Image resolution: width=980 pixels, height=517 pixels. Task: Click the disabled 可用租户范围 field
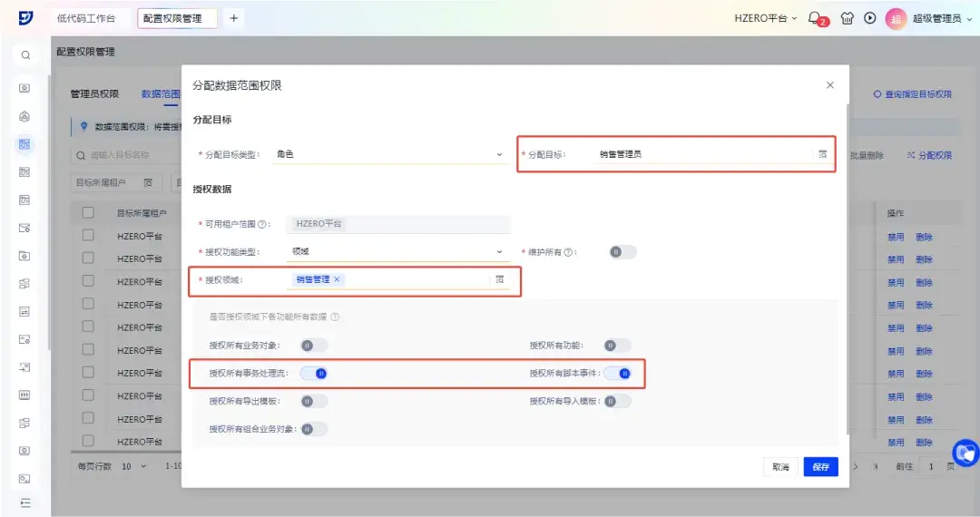click(398, 224)
